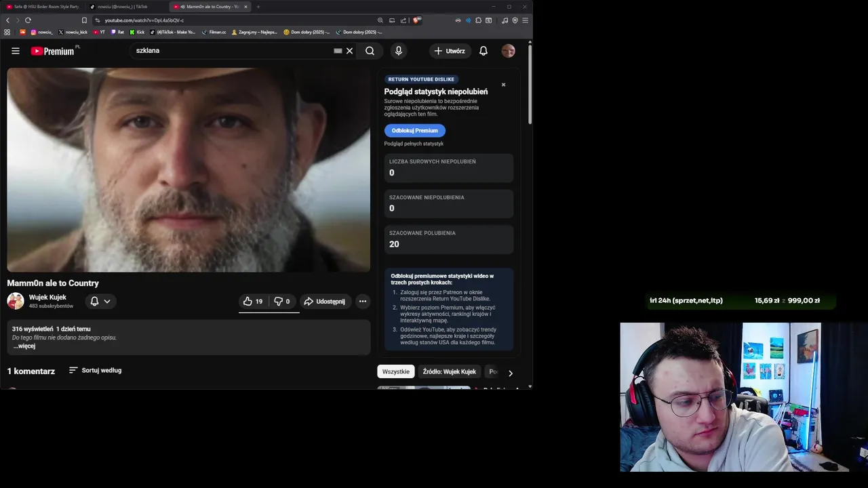Open a new browser tab with plus
Viewport: 868px width, 488px height.
point(258,7)
